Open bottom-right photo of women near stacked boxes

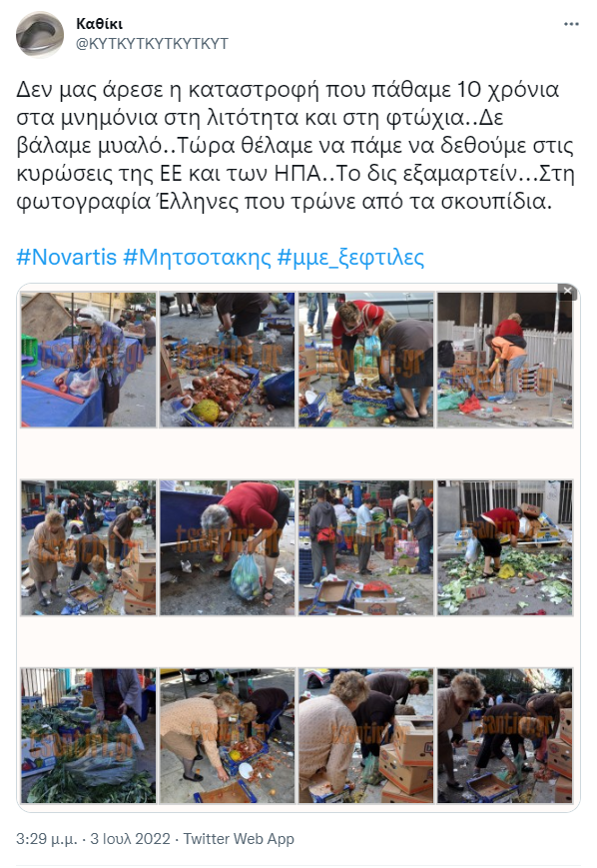pos(504,736)
